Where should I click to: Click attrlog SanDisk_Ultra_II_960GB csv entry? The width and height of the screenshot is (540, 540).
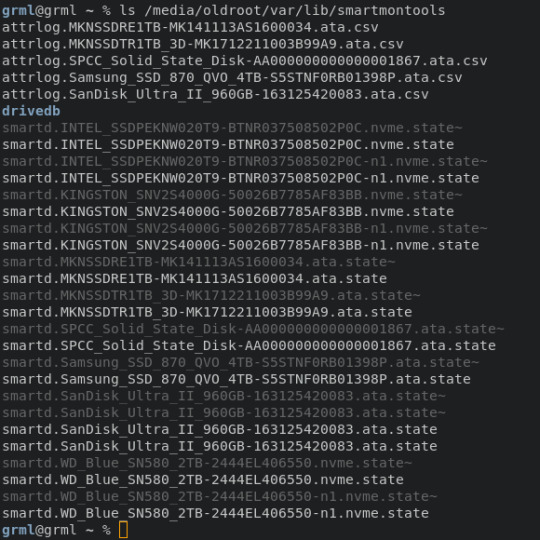pos(215,94)
